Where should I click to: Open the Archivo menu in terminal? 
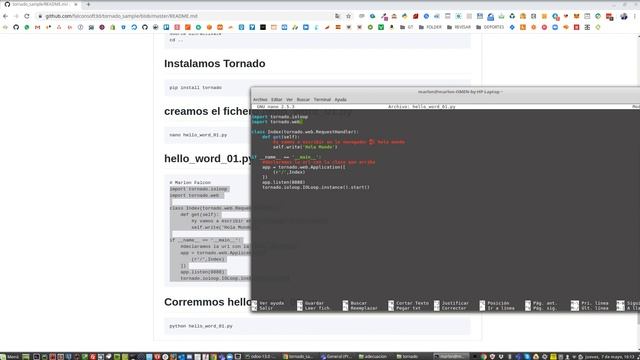260,100
